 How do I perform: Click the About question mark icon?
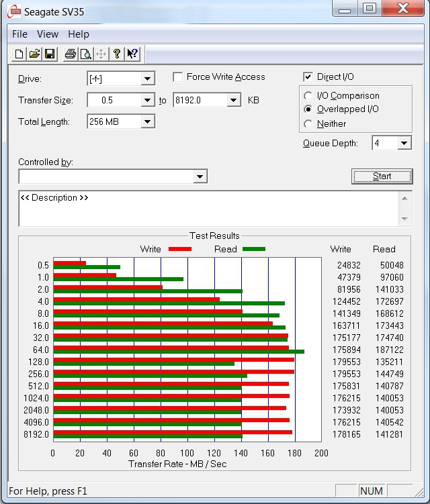point(117,54)
